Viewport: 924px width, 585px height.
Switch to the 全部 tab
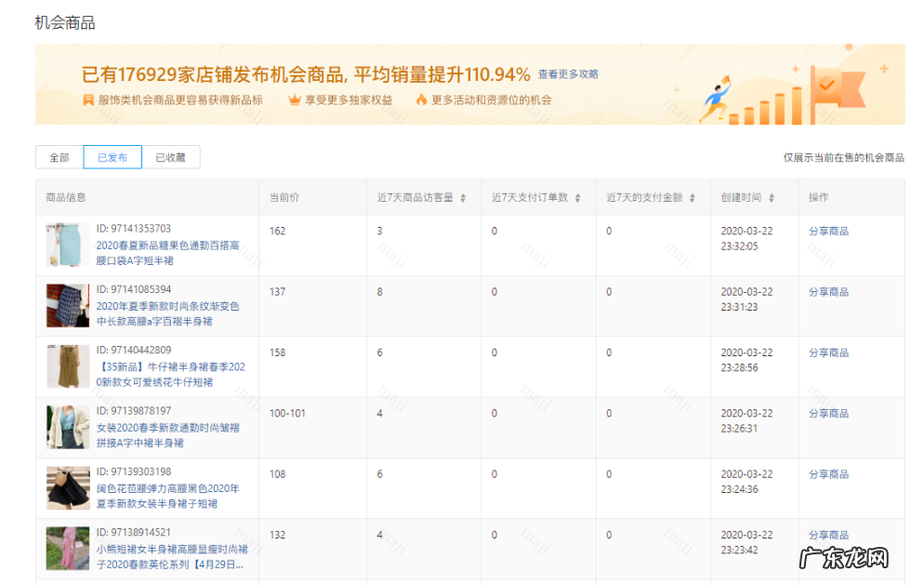(x=58, y=157)
